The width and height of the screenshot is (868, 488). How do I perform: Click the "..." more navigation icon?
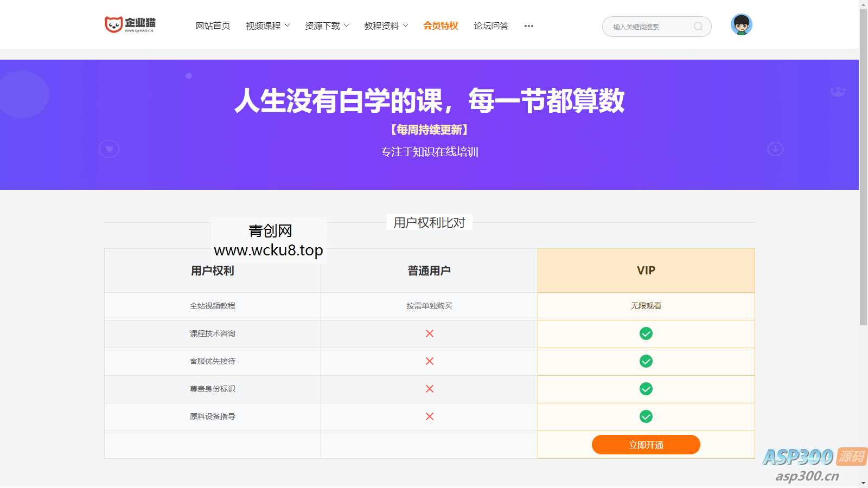pyautogui.click(x=528, y=25)
